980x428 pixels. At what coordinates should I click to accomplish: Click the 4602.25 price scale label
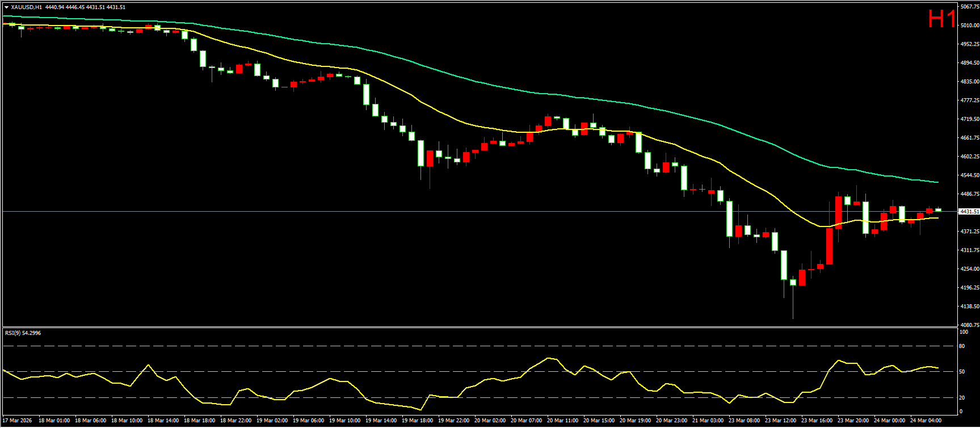click(969, 157)
